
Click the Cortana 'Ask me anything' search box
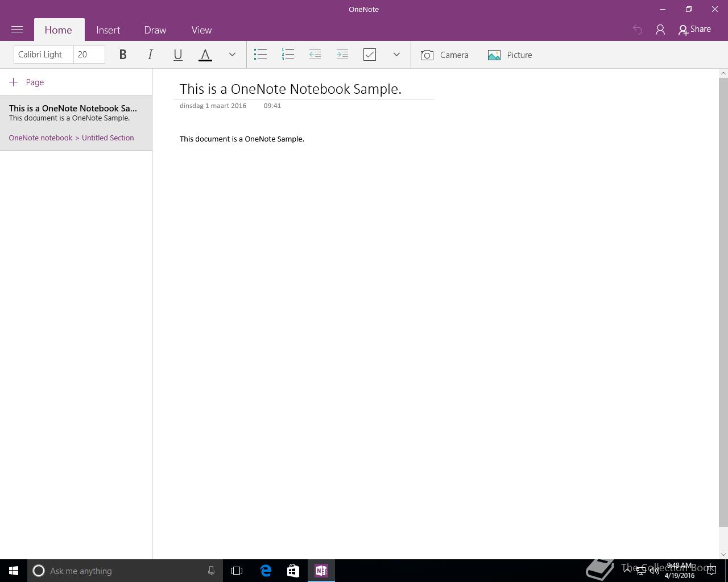click(x=125, y=571)
